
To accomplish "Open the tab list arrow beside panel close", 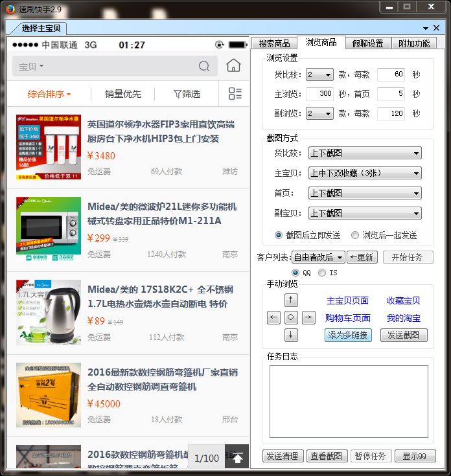I will [426, 28].
